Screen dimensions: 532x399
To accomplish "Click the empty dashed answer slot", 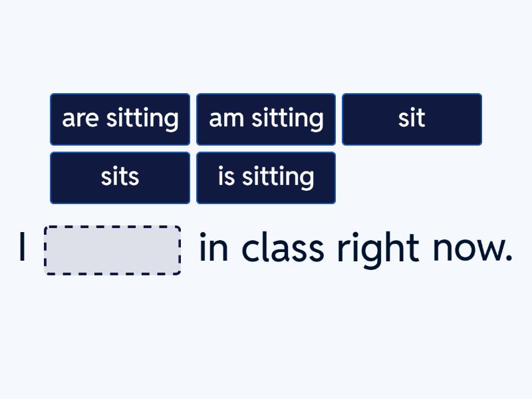I will pos(112,250).
